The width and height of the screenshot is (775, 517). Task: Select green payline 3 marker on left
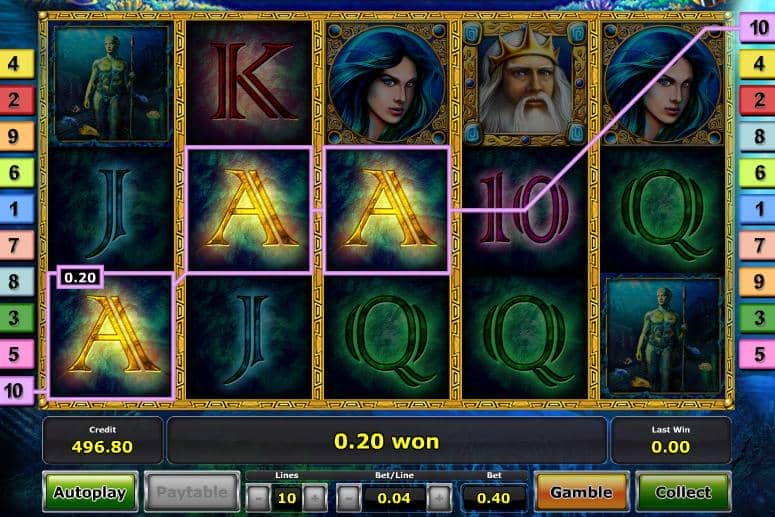pyautogui.click(x=16, y=318)
